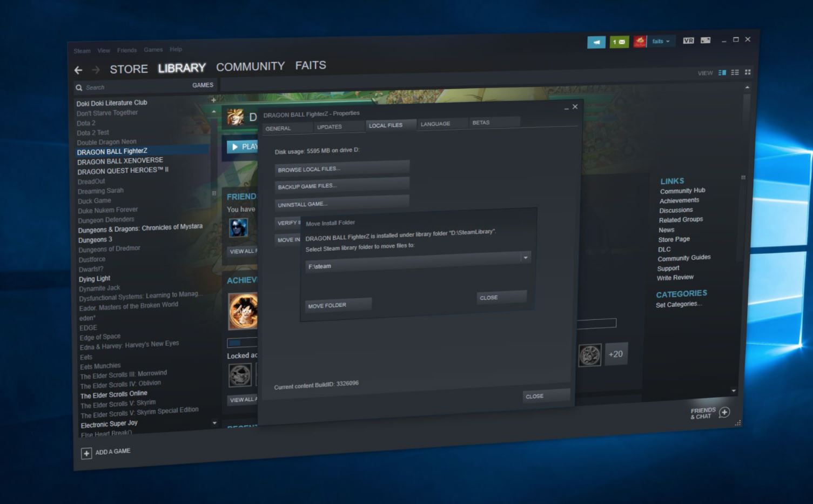Click the plus icon above games list
Image resolution: width=813 pixels, height=504 pixels.
213,100
